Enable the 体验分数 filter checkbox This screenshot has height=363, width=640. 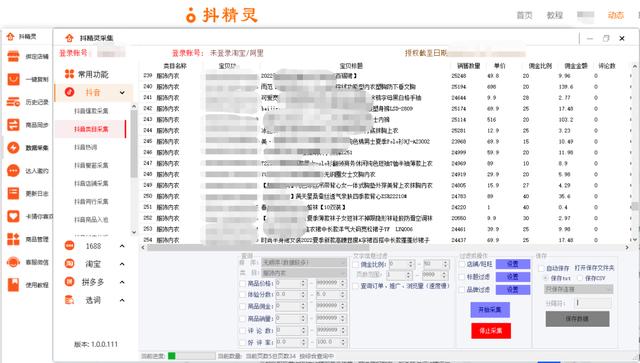(x=242, y=295)
